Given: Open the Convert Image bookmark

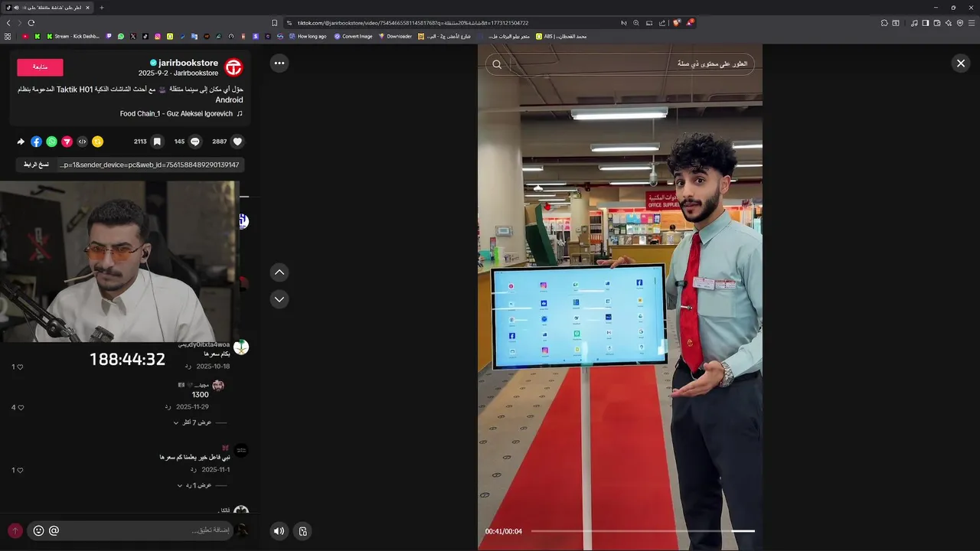Looking at the screenshot, I should [x=353, y=36].
